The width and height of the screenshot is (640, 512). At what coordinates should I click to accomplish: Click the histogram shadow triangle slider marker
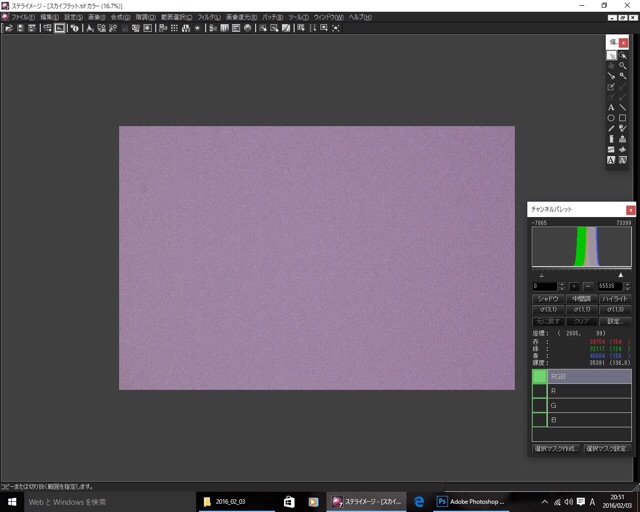tap(542, 275)
